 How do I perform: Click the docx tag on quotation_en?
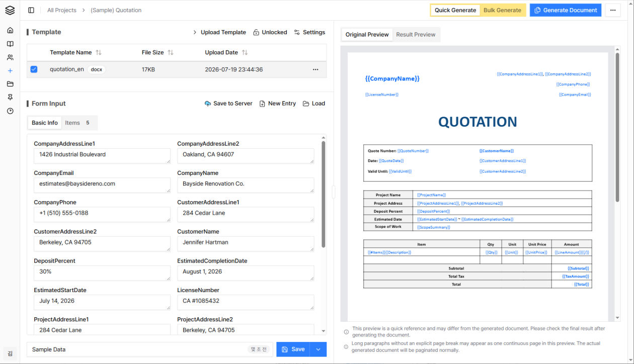(x=97, y=69)
